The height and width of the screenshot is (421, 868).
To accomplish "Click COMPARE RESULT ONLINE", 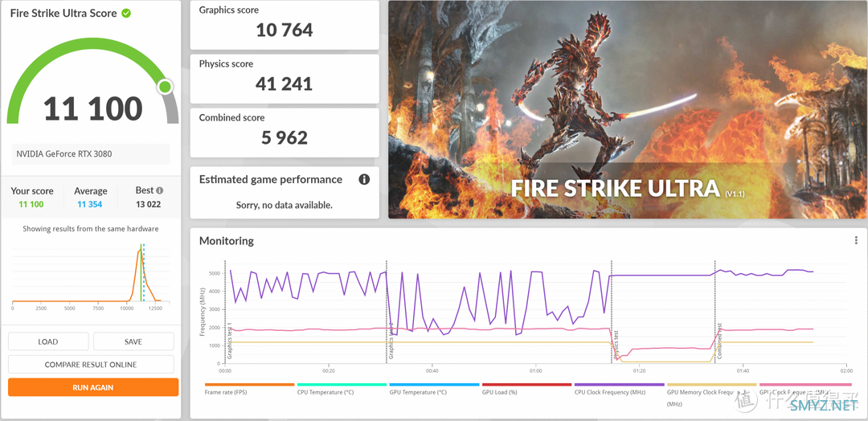I will click(91, 365).
